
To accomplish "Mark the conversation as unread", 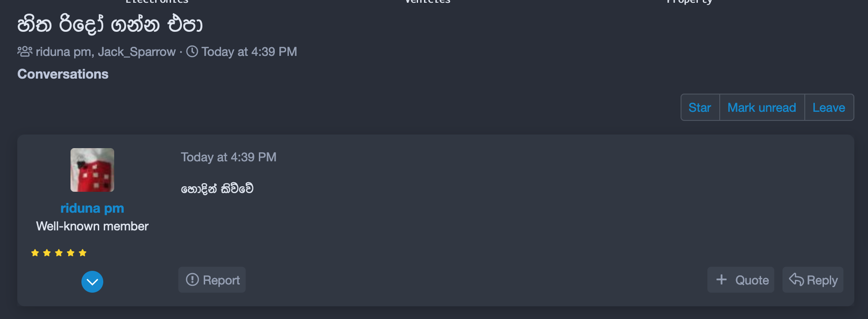I will coord(762,107).
